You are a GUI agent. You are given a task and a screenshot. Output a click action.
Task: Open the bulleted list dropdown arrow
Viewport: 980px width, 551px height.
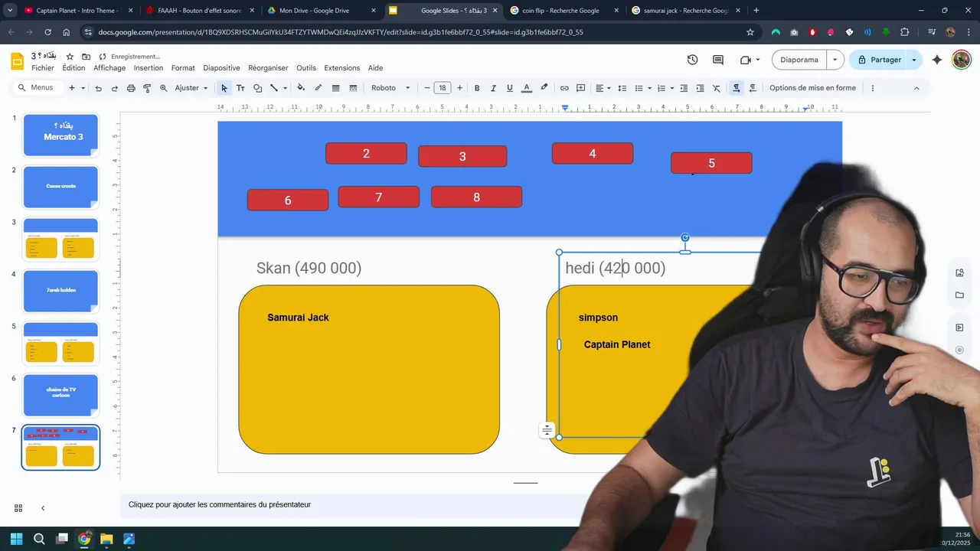click(x=649, y=88)
